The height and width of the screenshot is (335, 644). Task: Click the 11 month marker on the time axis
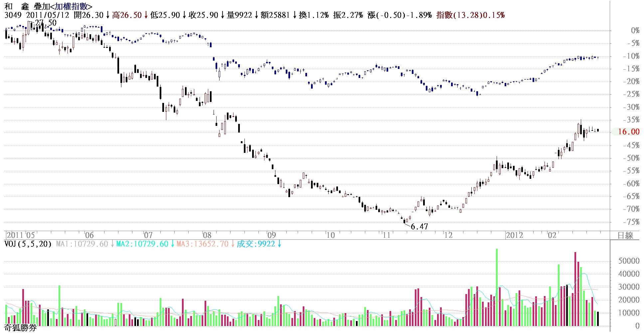(386, 235)
